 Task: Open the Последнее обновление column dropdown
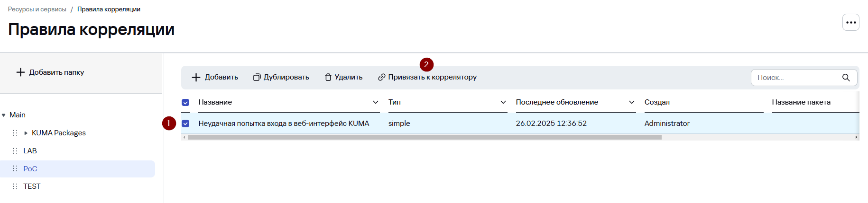[631, 102]
